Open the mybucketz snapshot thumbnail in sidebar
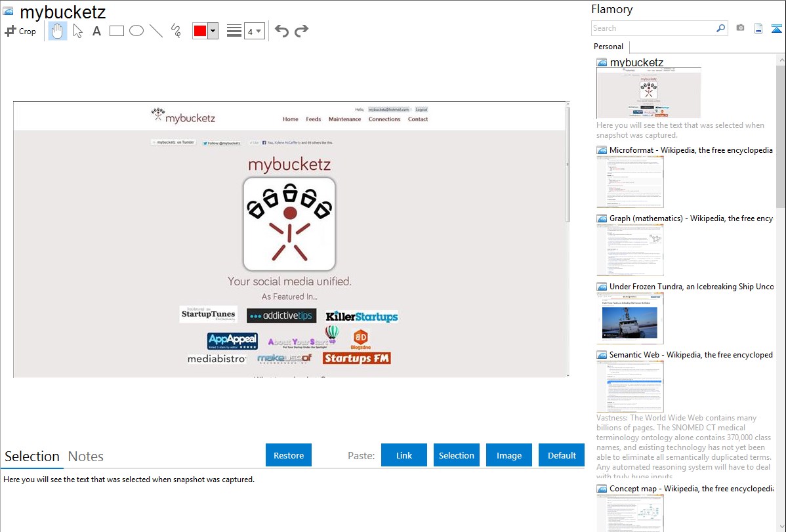The height and width of the screenshot is (532, 786). pos(649,92)
